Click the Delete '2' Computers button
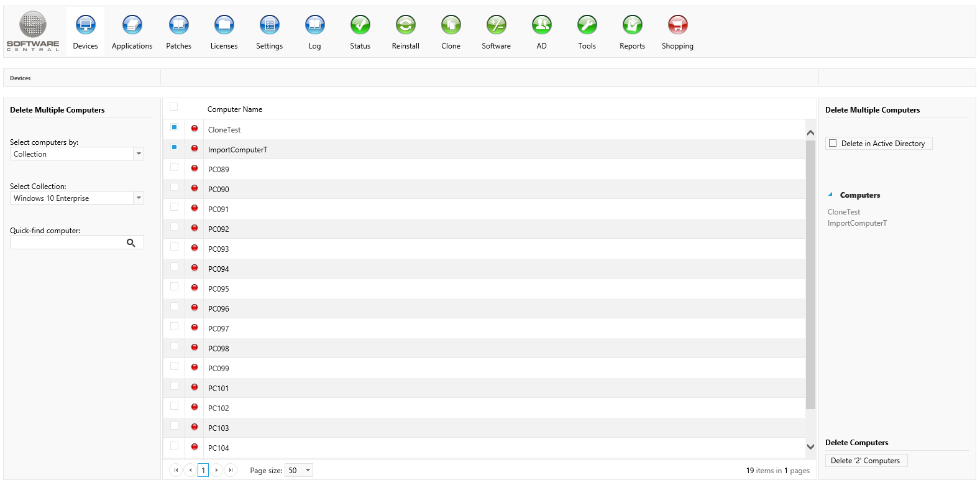This screenshot has width=980, height=485. [x=866, y=461]
